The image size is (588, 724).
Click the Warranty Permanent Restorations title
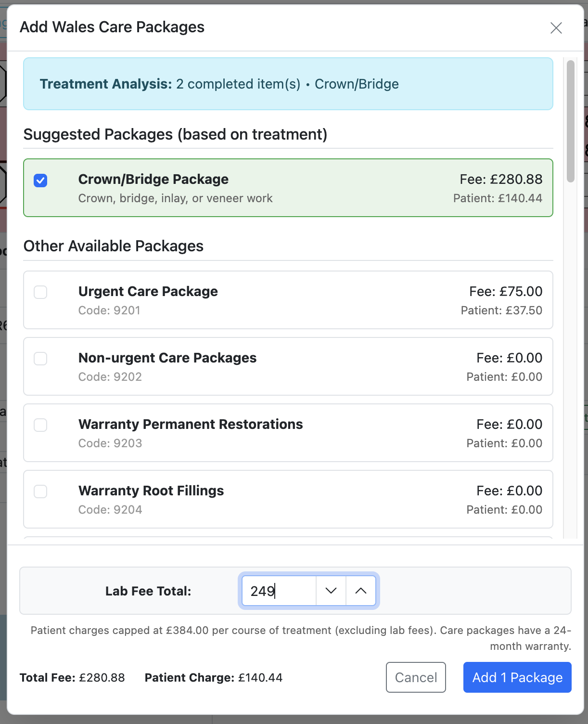(191, 425)
